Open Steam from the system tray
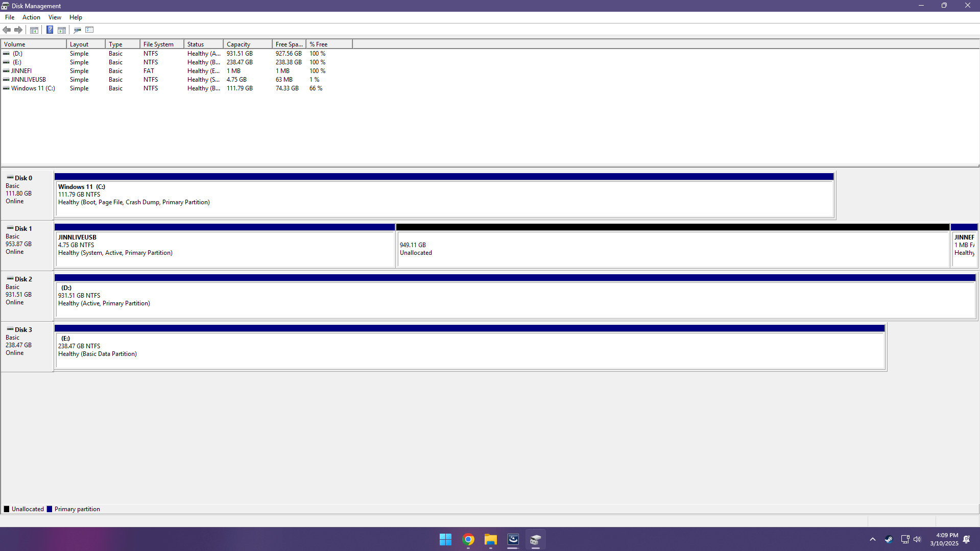 click(x=889, y=539)
